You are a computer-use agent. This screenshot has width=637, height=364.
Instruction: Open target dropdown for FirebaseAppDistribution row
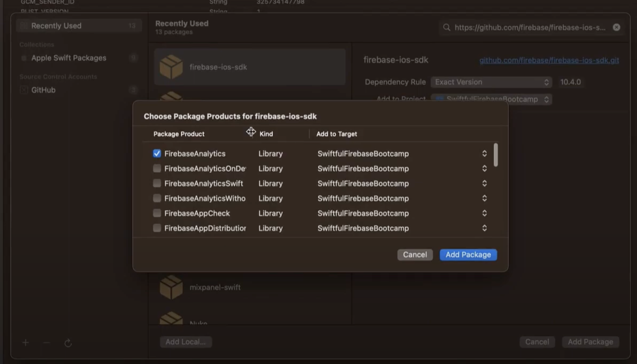click(x=485, y=228)
